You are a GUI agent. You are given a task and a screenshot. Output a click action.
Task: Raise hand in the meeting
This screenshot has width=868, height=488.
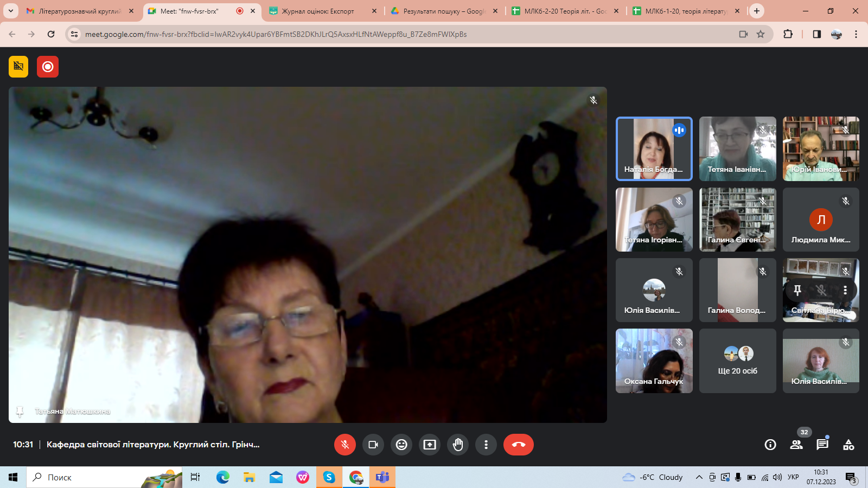point(458,445)
